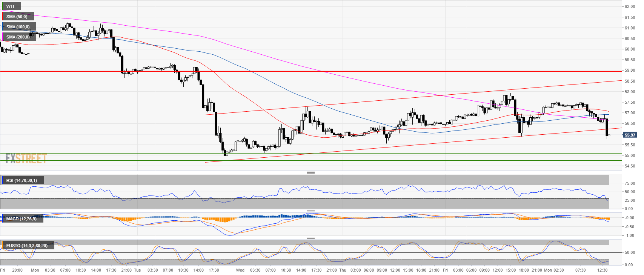
Task: Click the 75.00 level on RSI axis
Action: click(x=629, y=183)
